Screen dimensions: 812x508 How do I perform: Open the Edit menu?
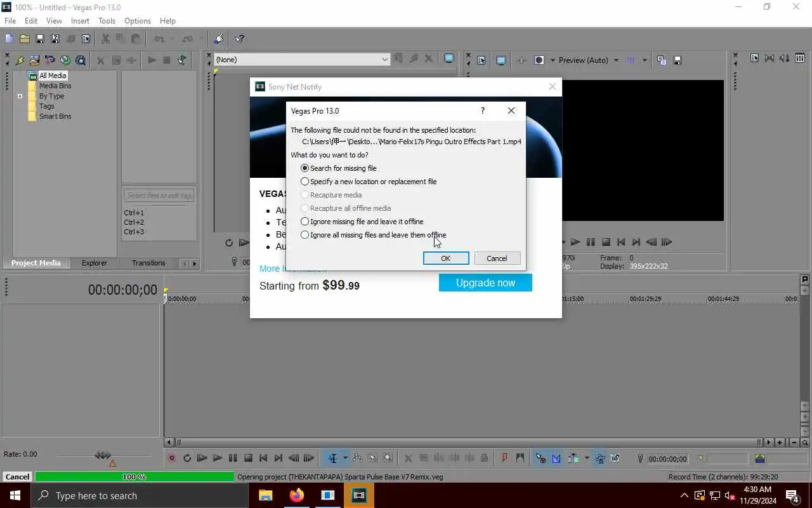pyautogui.click(x=31, y=21)
